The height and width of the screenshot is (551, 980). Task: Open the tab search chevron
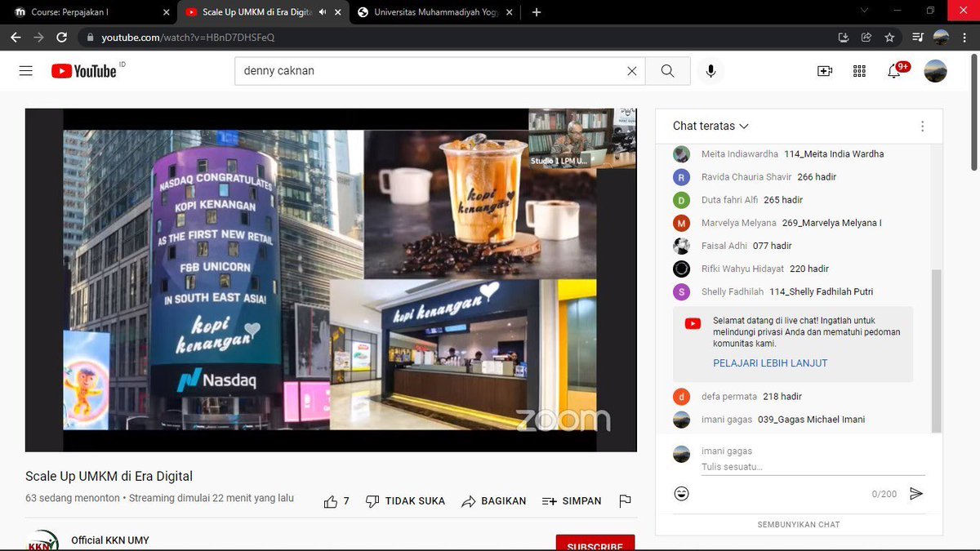pos(865,11)
